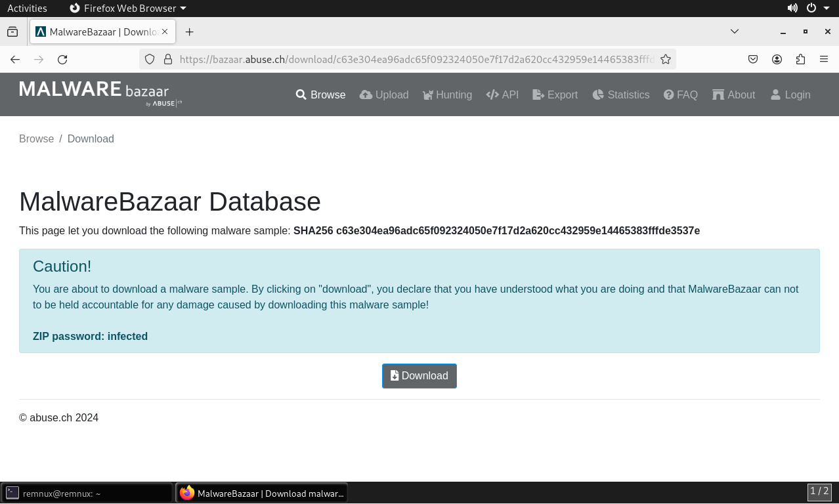Follow the Browse breadcrumb link
This screenshot has height=504, width=839.
(37, 138)
